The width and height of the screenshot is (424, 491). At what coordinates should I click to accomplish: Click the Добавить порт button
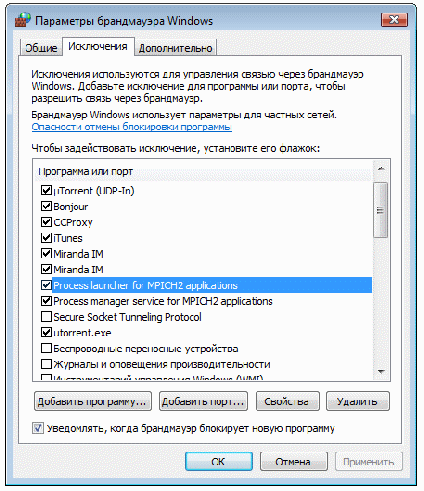point(203,401)
